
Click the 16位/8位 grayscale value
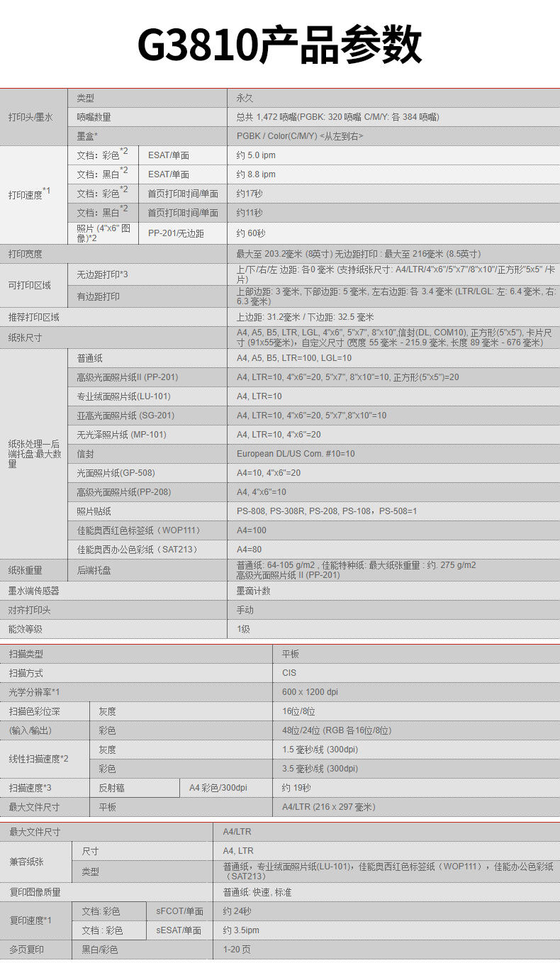click(x=298, y=711)
